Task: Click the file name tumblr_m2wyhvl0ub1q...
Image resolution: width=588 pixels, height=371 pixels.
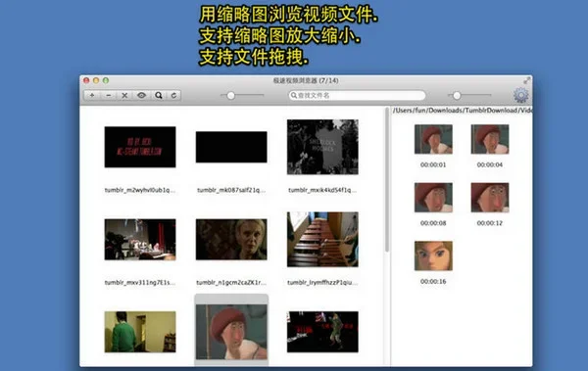Action: click(140, 190)
